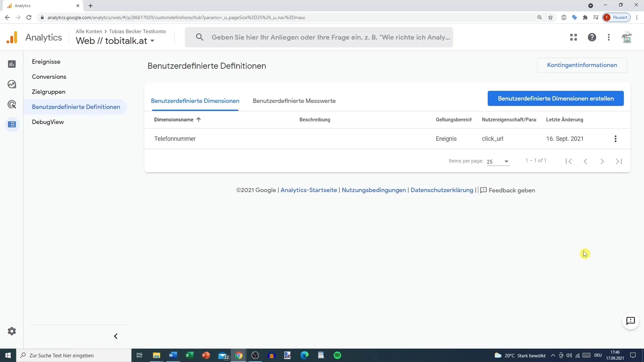Image resolution: width=644 pixels, height=362 pixels.
Task: Click the search/magnifier icon in toolbar
Action: tap(199, 37)
